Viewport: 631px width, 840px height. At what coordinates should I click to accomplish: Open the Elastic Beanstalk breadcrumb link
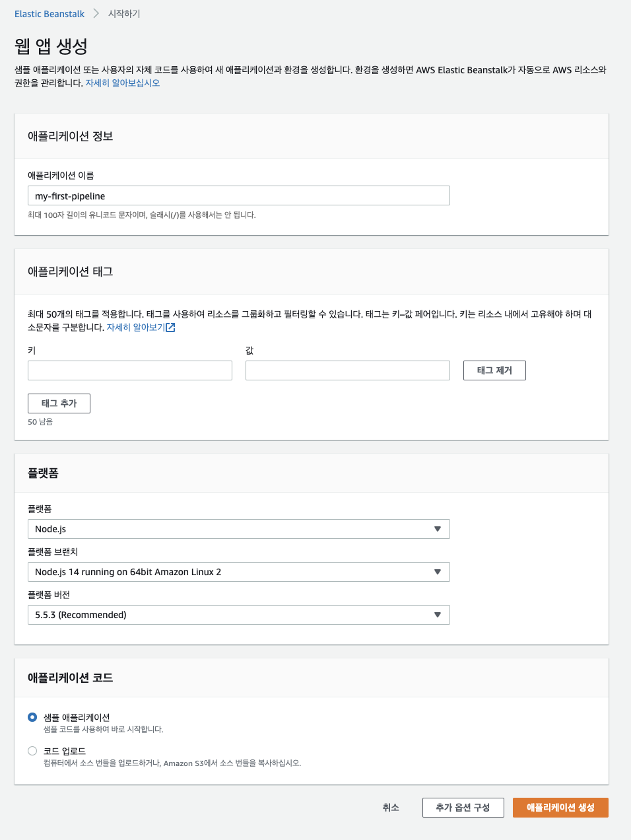pyautogui.click(x=50, y=14)
